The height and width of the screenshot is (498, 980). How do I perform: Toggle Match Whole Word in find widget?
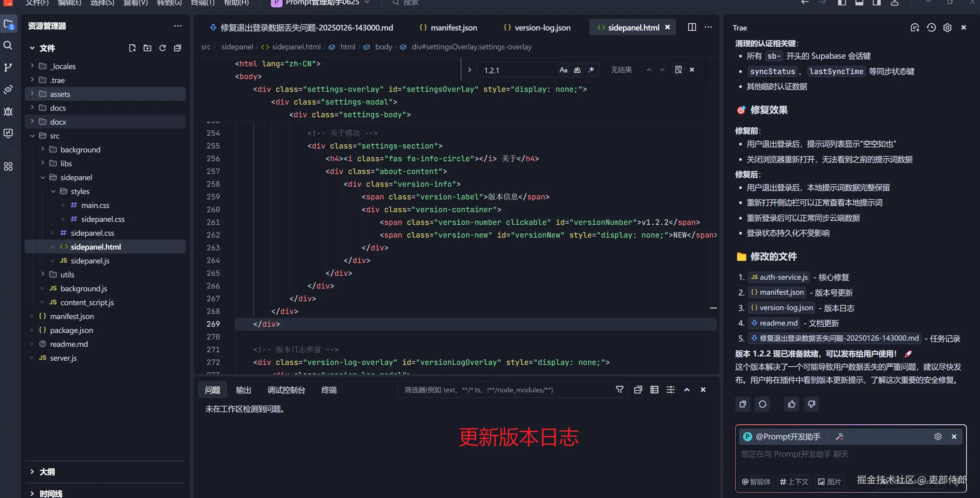[577, 70]
